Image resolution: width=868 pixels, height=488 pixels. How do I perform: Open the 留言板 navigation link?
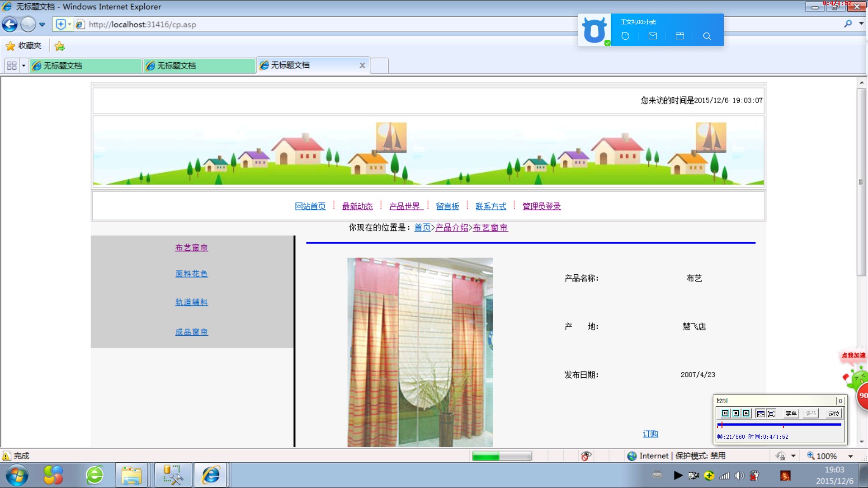[448, 206]
